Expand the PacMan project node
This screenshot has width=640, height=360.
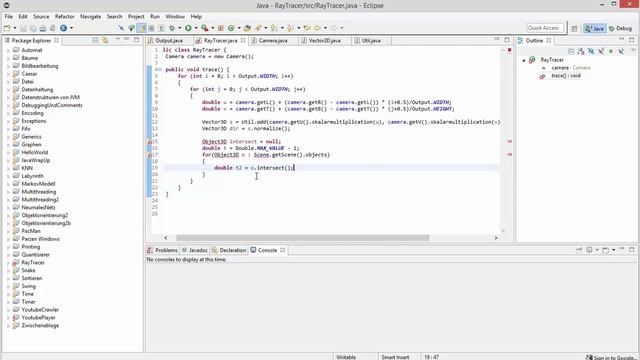[x=9, y=231]
